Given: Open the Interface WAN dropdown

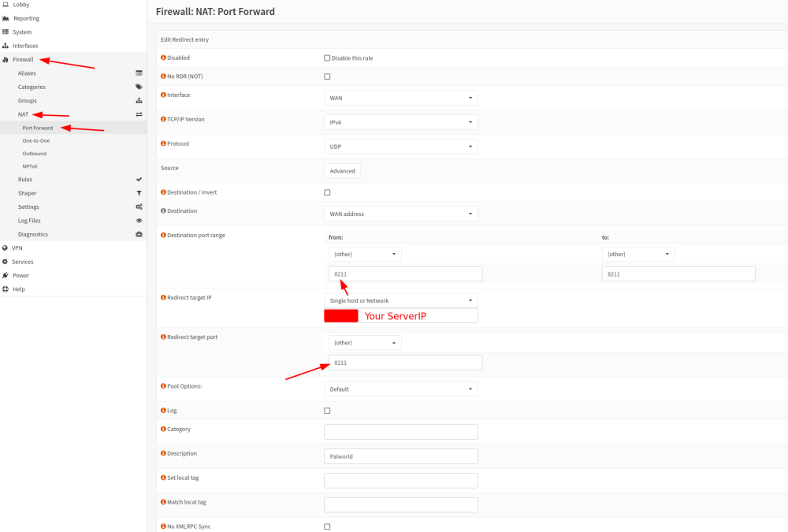Looking at the screenshot, I should (400, 98).
